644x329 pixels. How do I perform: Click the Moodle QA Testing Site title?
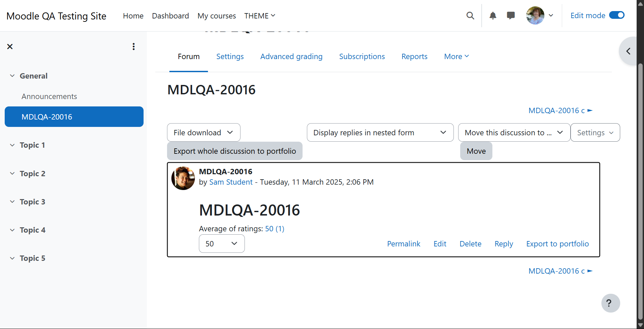(x=56, y=16)
